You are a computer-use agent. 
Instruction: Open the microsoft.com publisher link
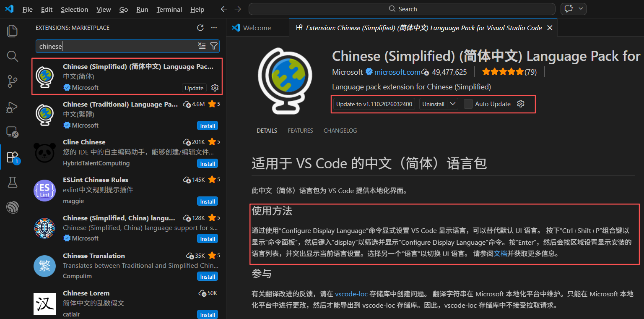pos(397,72)
